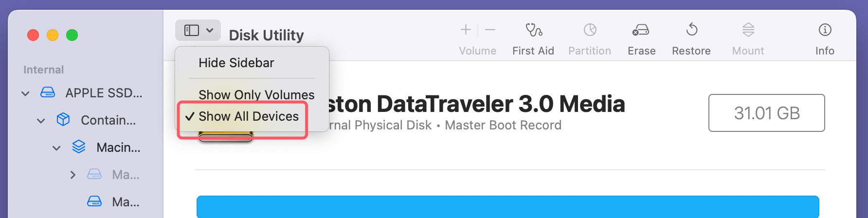
Task: Click the Container cube icon
Action: [63, 120]
